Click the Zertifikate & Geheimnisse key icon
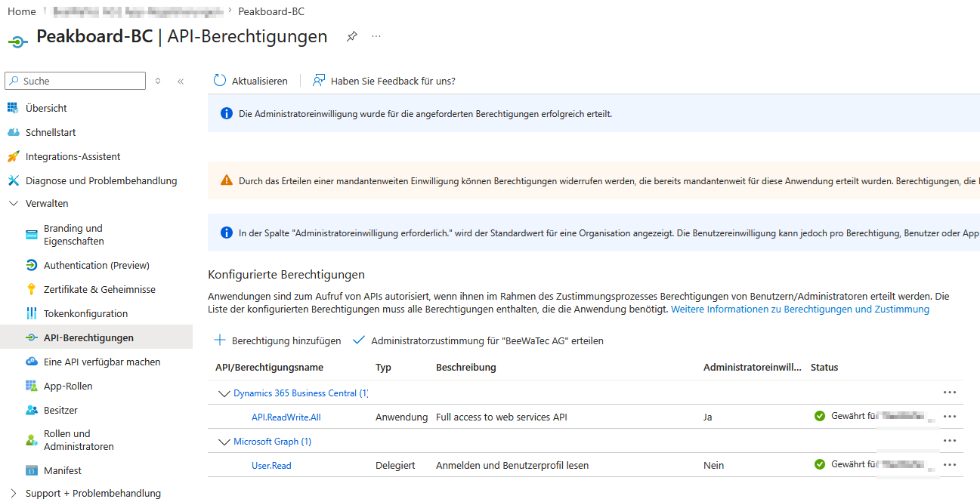980x502 pixels. (x=31, y=289)
